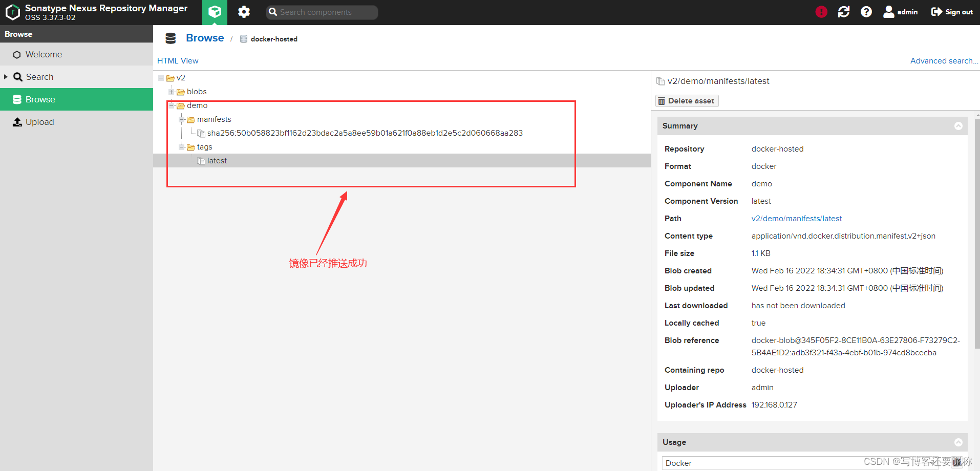Click the Browse breadcrumb link
Screen dimensions: 980x471
click(x=205, y=38)
